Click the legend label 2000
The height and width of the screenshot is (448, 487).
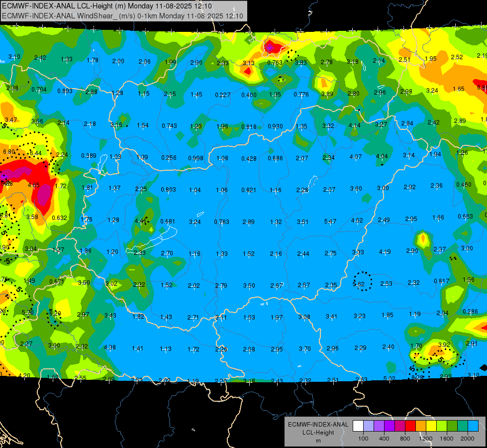point(468,439)
